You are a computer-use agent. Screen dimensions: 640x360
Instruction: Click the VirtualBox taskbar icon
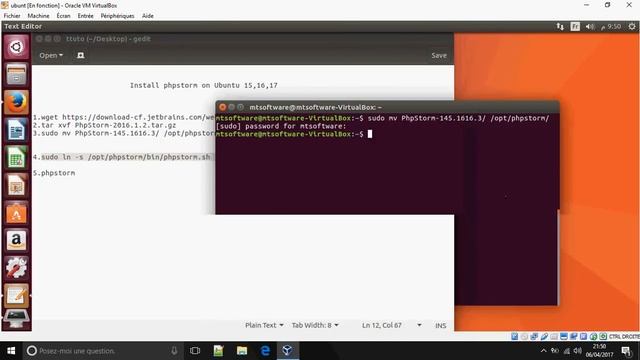(x=287, y=351)
